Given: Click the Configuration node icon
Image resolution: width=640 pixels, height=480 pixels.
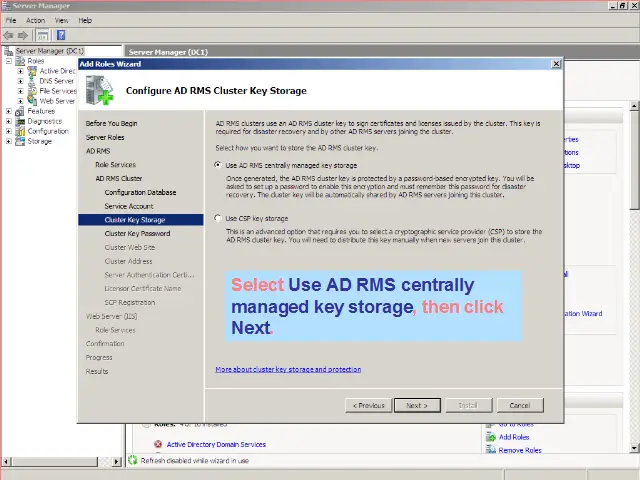Looking at the screenshot, I should [x=20, y=131].
